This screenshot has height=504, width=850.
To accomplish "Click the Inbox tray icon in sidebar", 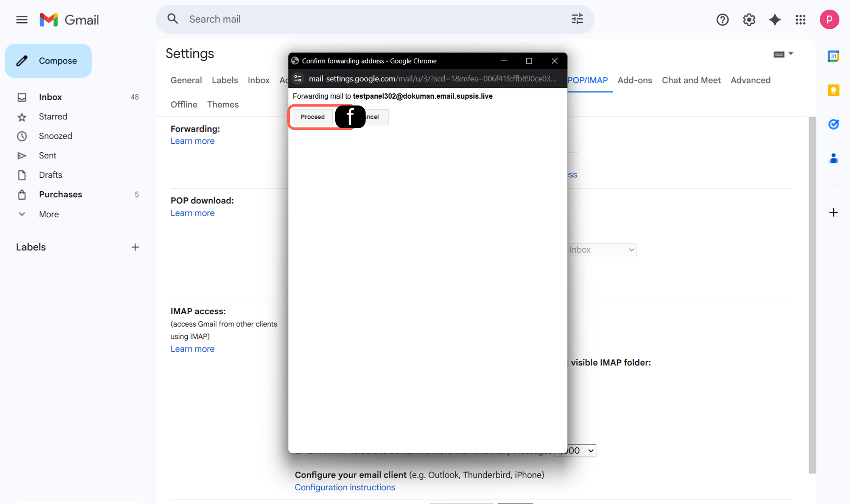I will click(22, 97).
